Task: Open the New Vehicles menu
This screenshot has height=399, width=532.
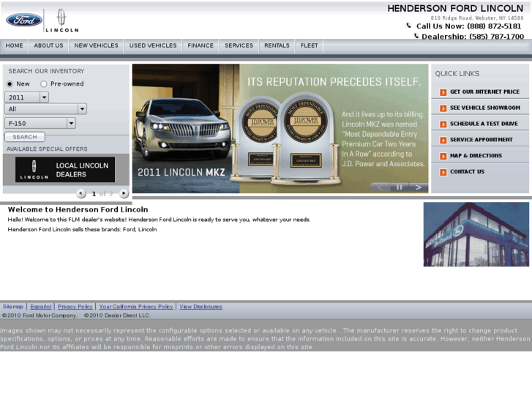Action: coord(97,45)
